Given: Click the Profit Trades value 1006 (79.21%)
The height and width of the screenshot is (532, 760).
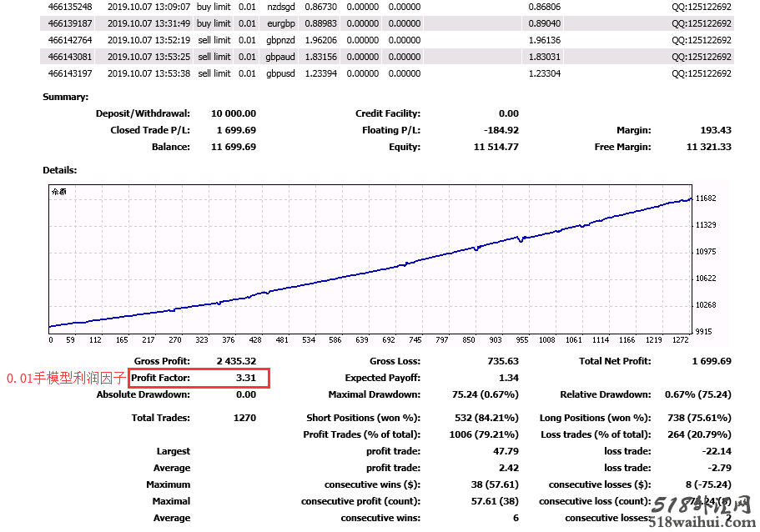Looking at the screenshot, I should pos(484,434).
